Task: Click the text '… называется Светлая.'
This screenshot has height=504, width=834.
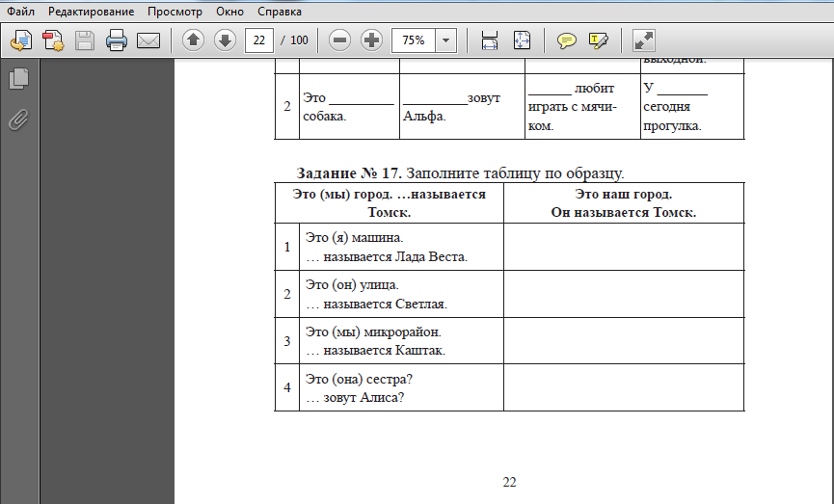Action: (x=376, y=305)
